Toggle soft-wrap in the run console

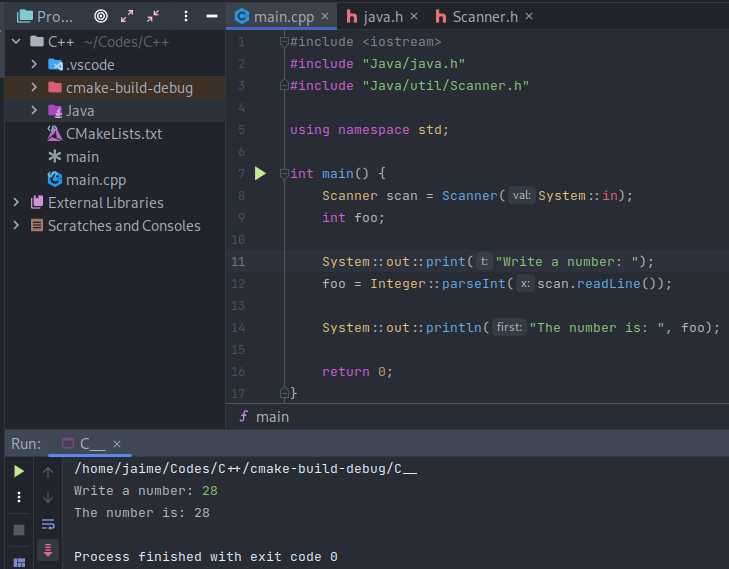click(x=48, y=524)
